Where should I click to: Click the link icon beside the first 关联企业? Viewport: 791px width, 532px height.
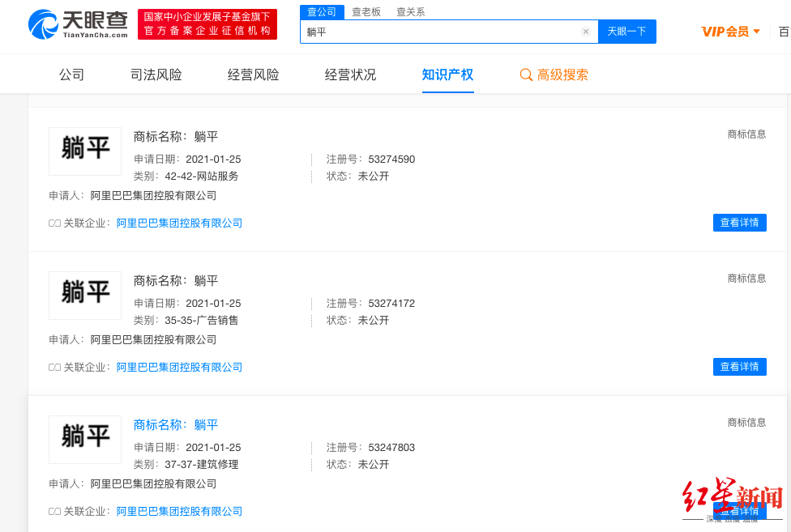[x=54, y=223]
